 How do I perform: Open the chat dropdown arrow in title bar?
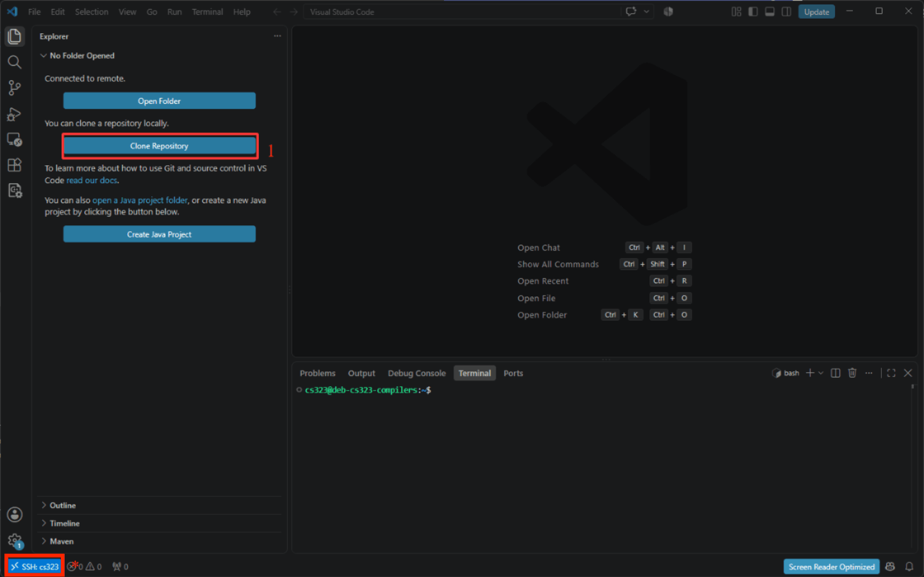click(647, 12)
